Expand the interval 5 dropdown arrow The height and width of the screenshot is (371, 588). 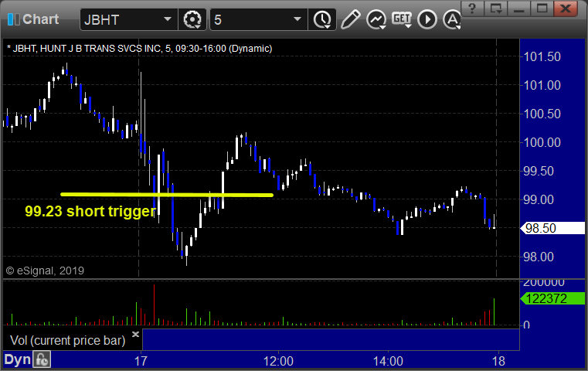click(297, 19)
